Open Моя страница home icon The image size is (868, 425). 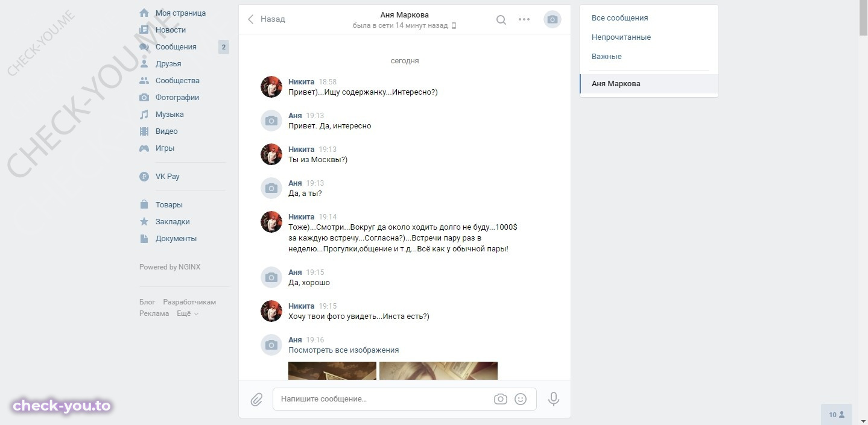coord(144,13)
